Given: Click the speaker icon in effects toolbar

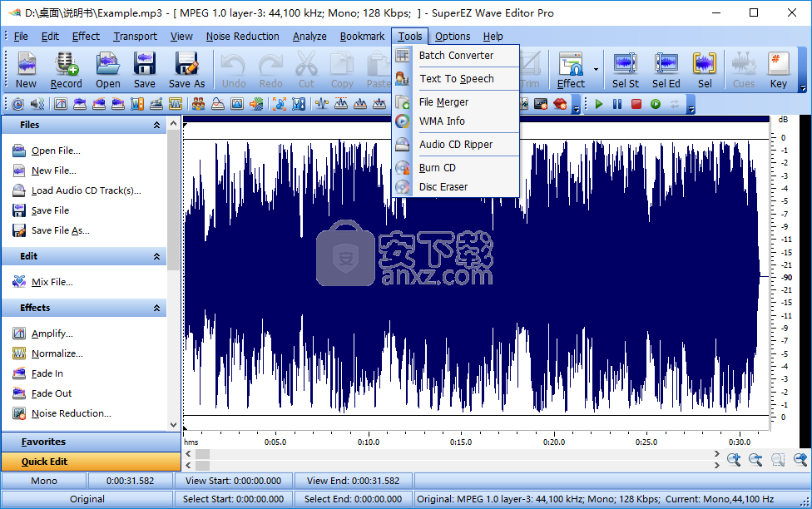Looking at the screenshot, I should [x=37, y=104].
